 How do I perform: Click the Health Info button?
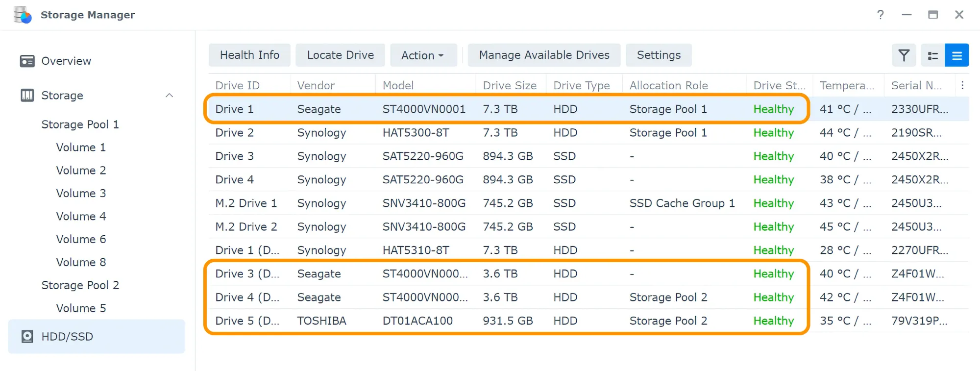[x=249, y=55]
